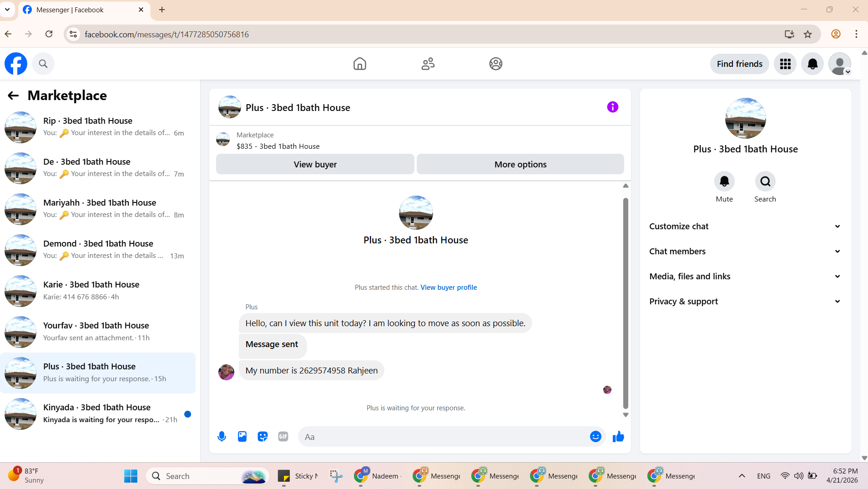This screenshot has height=489, width=868.
Task: Open Demond · 3bed 1bath House chat
Action: click(x=98, y=250)
